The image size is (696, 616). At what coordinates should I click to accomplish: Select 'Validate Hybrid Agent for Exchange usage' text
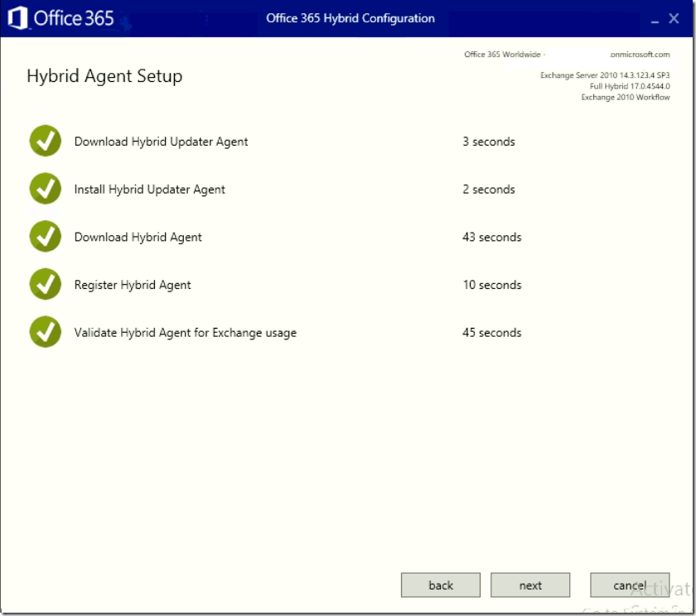click(x=186, y=333)
